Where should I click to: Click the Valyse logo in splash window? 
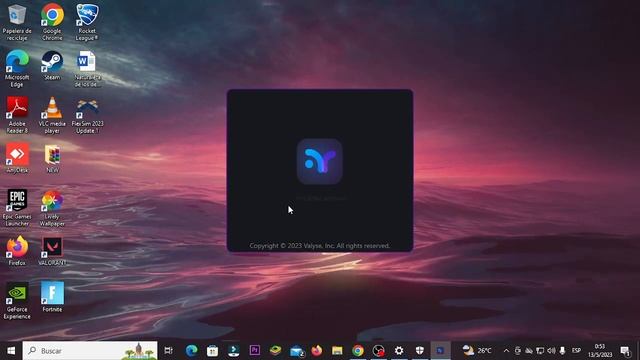coord(320,162)
